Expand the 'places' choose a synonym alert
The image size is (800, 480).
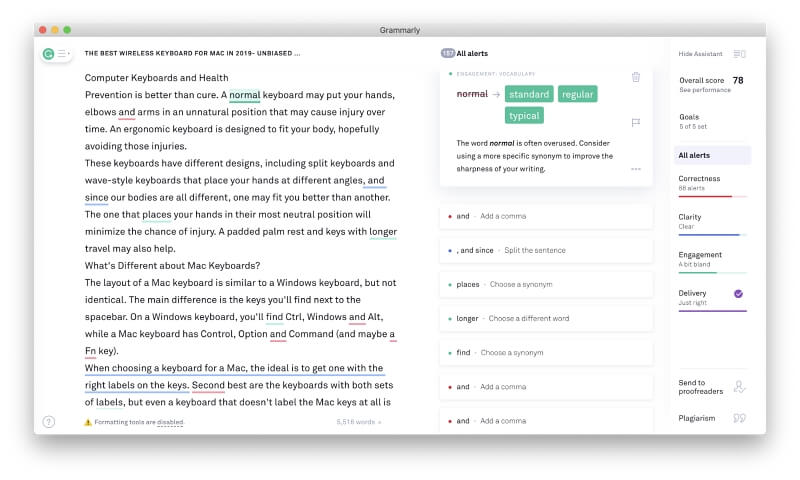545,284
